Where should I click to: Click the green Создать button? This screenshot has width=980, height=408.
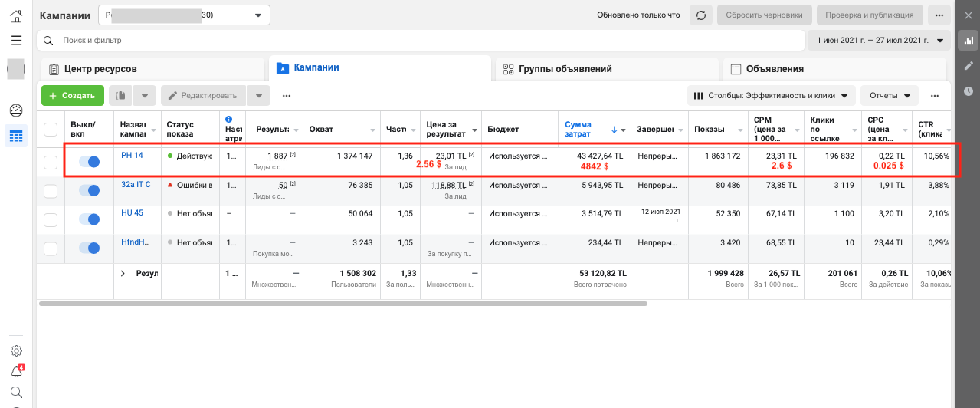click(72, 96)
